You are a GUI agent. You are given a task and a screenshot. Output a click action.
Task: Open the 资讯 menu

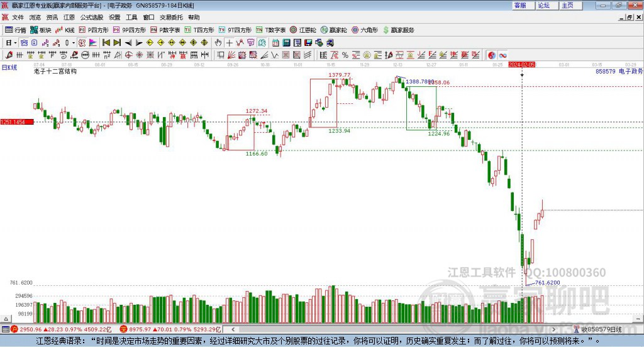52,17
